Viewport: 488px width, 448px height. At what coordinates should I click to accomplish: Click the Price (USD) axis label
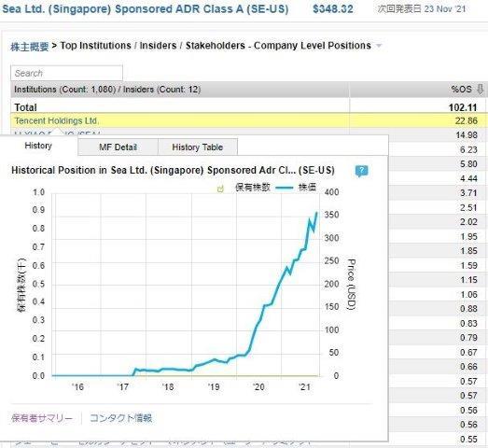pos(352,285)
